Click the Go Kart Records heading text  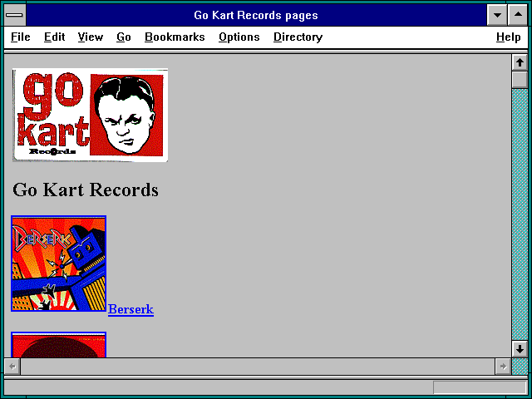[86, 190]
